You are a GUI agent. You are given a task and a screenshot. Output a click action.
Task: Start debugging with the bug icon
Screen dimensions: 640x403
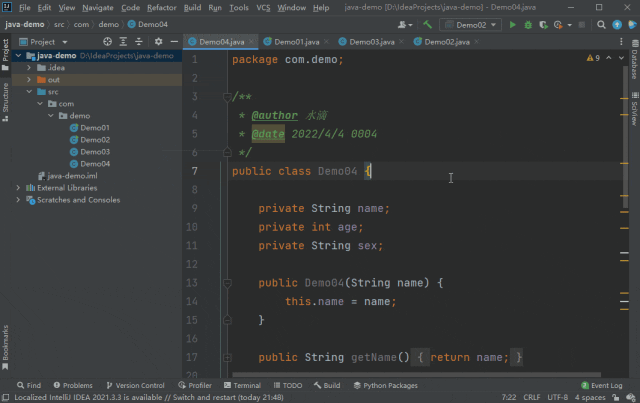(x=527, y=24)
